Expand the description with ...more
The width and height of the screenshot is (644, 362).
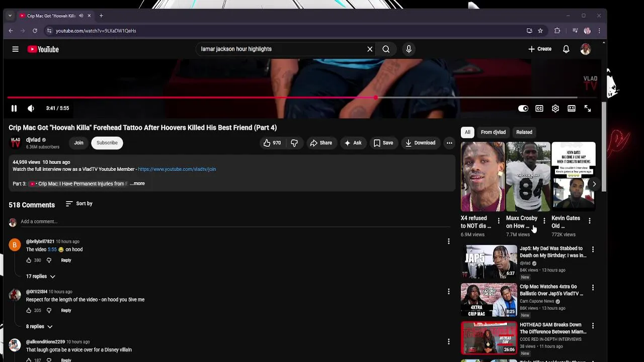(x=137, y=184)
